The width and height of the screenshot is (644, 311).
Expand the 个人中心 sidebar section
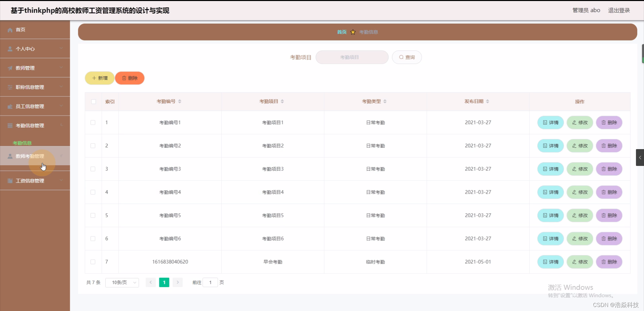pyautogui.click(x=61, y=49)
